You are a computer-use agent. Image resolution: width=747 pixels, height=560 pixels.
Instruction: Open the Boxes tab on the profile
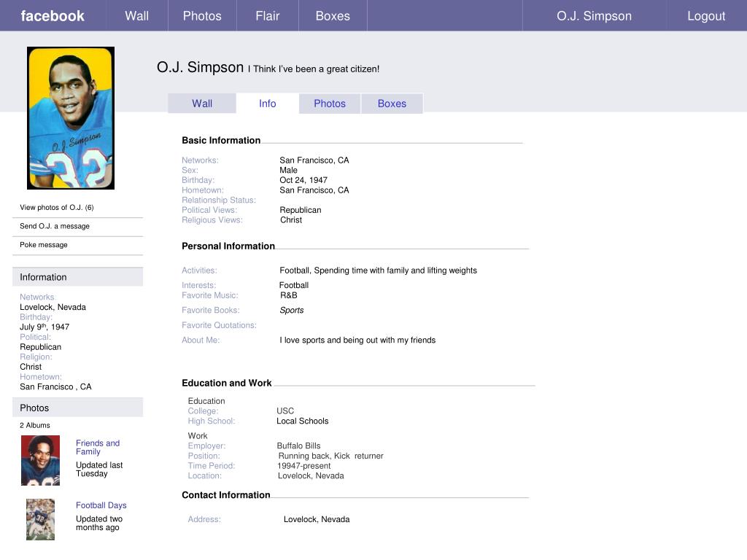pyautogui.click(x=392, y=103)
